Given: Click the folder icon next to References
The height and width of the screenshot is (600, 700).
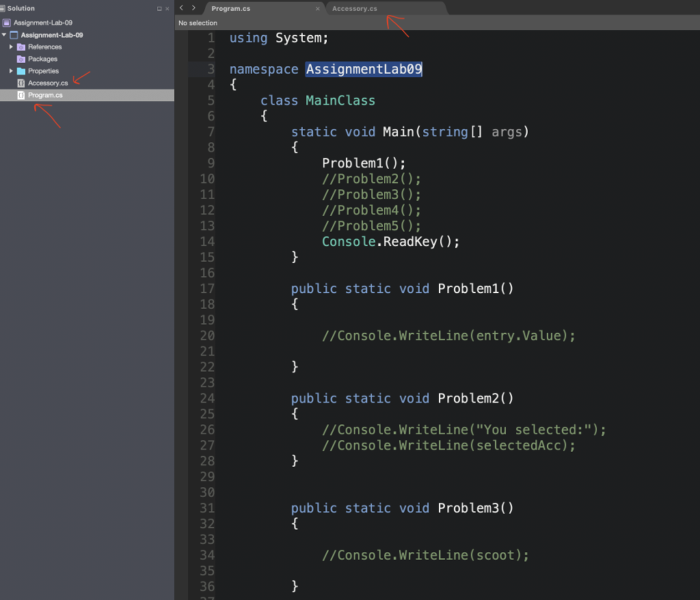Looking at the screenshot, I should [x=21, y=46].
